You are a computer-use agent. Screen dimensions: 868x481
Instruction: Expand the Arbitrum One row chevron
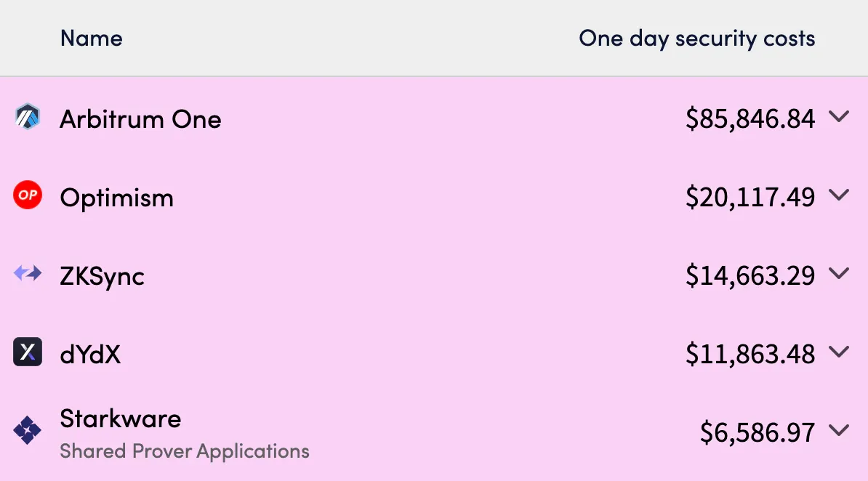coord(839,117)
